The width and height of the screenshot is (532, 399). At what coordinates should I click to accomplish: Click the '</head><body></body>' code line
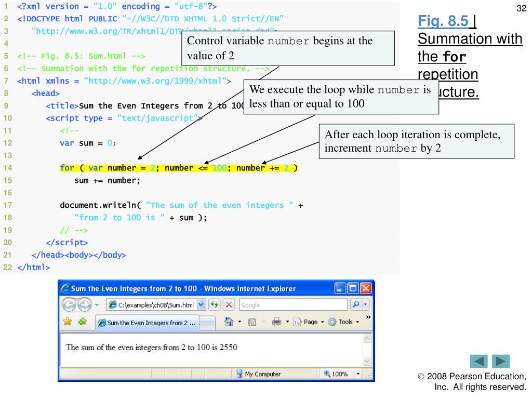(79, 255)
